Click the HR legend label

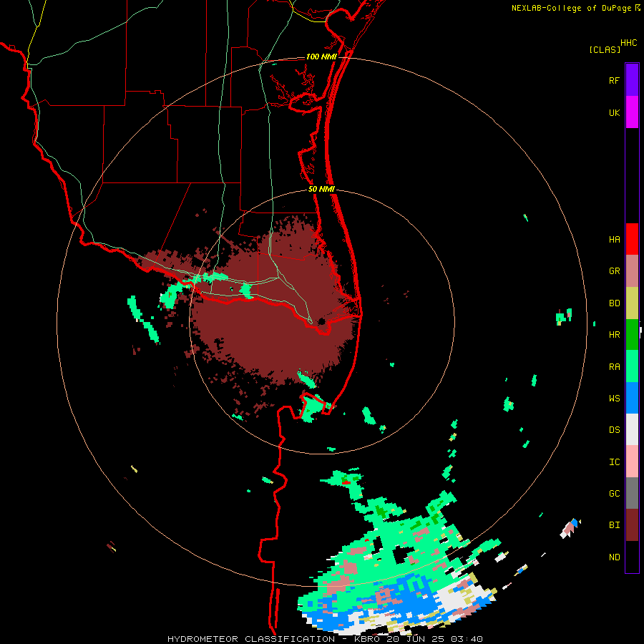(x=614, y=335)
